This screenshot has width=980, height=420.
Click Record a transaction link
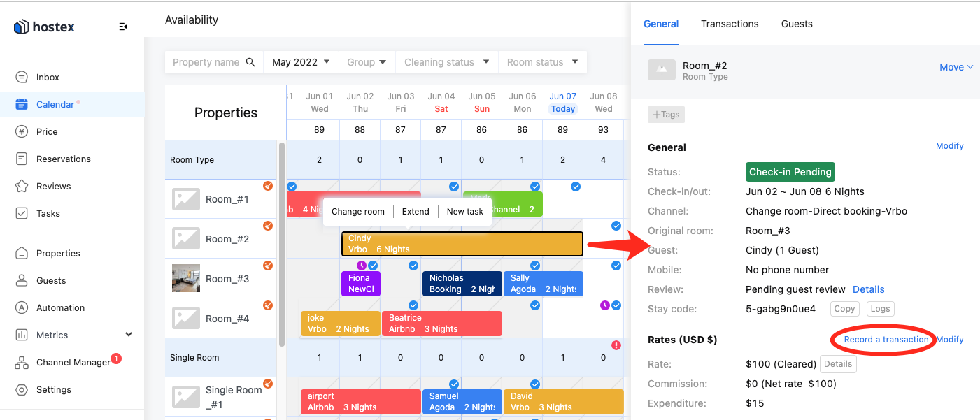[886, 340]
